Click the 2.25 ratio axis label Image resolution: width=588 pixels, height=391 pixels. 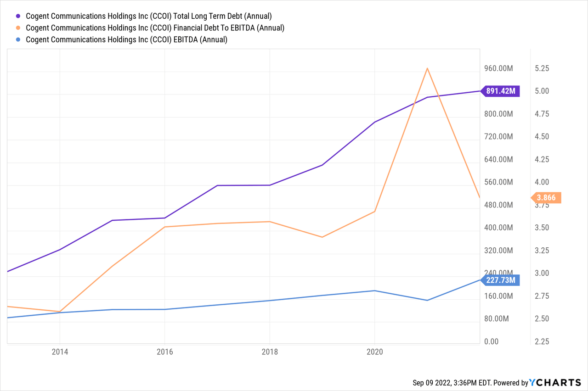pyautogui.click(x=543, y=341)
